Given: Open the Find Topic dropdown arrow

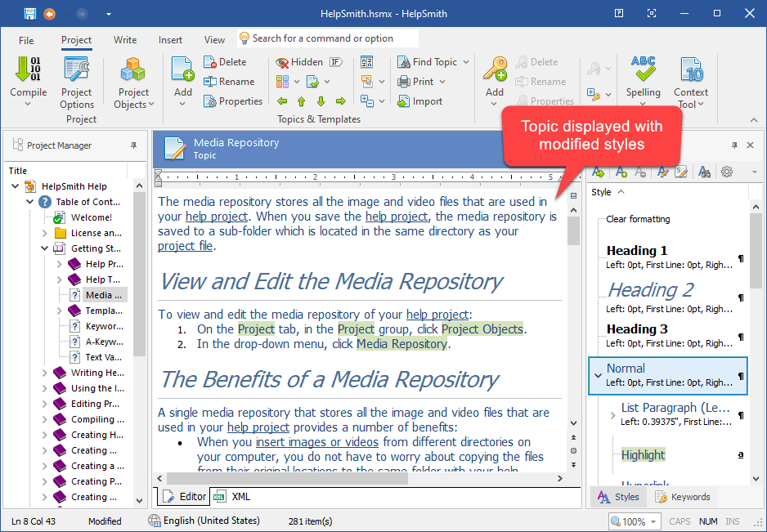Looking at the screenshot, I should point(466,62).
